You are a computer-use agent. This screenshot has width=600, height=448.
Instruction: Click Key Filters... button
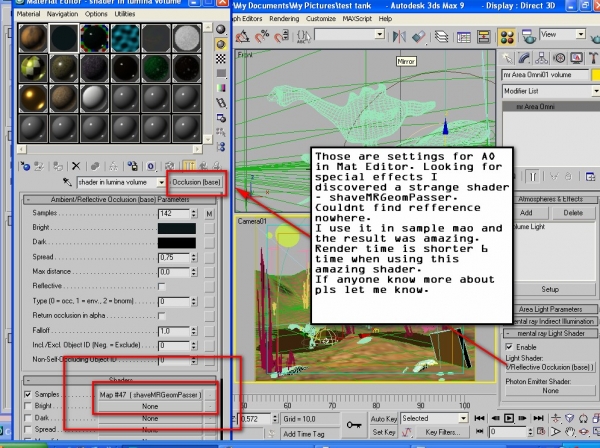point(443,432)
